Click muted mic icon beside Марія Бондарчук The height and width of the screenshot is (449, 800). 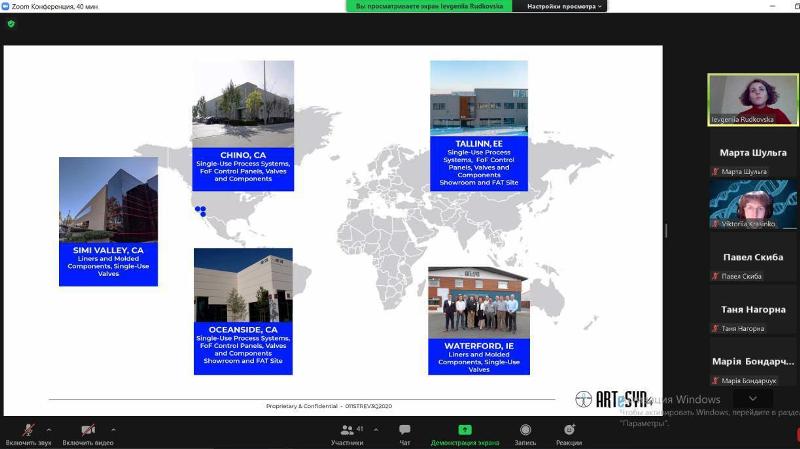[715, 381]
